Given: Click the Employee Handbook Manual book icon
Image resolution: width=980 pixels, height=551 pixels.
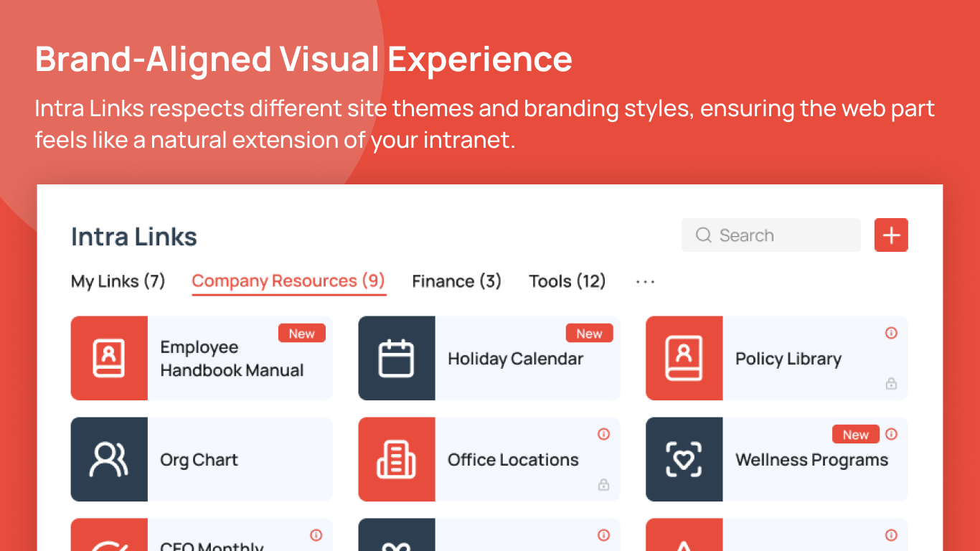Looking at the screenshot, I should 109,358.
